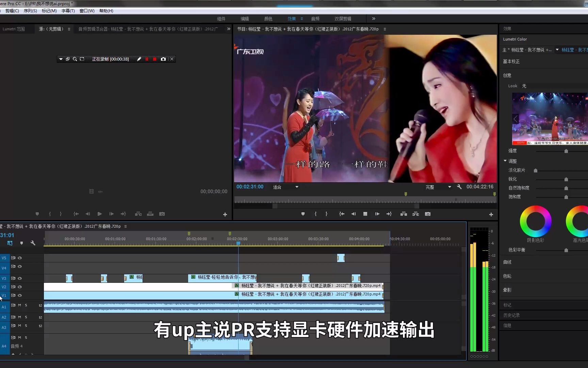The height and width of the screenshot is (368, 588).
Task: Open timeline display settings wrench
Action: pyautogui.click(x=33, y=243)
